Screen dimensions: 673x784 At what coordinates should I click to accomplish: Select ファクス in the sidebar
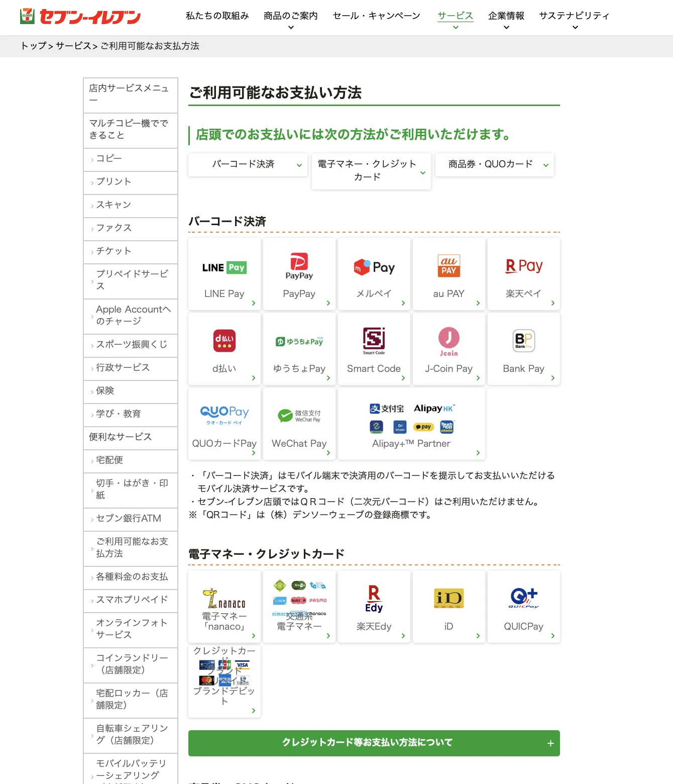[131, 229]
